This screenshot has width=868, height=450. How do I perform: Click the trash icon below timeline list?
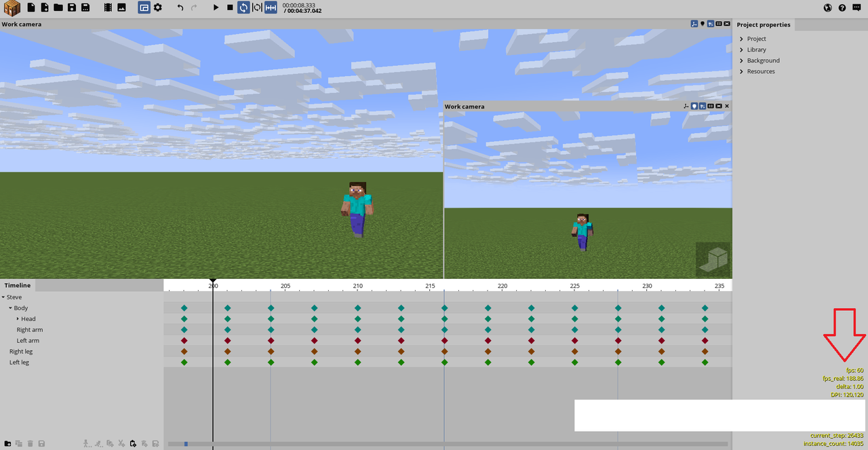(31, 443)
